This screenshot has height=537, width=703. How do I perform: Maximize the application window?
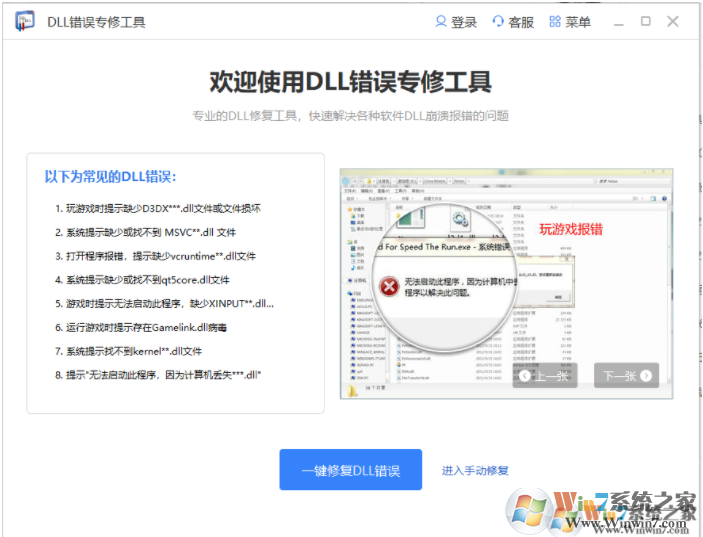[646, 21]
